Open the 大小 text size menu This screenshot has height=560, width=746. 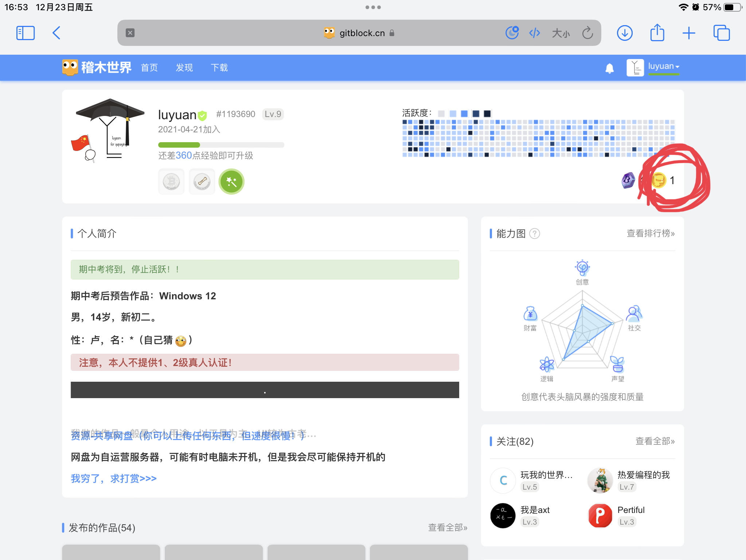pos(561,33)
